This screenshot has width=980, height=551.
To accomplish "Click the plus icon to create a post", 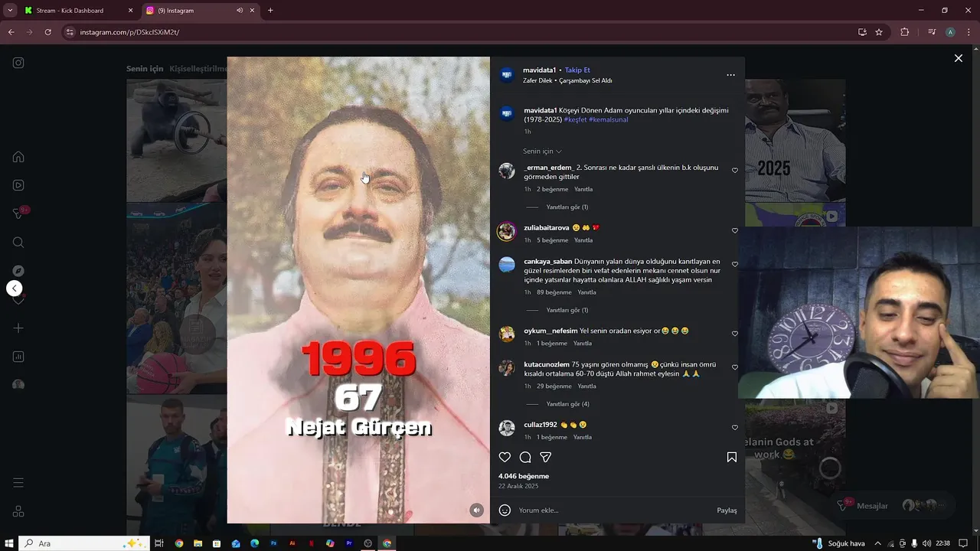I will pos(18,328).
